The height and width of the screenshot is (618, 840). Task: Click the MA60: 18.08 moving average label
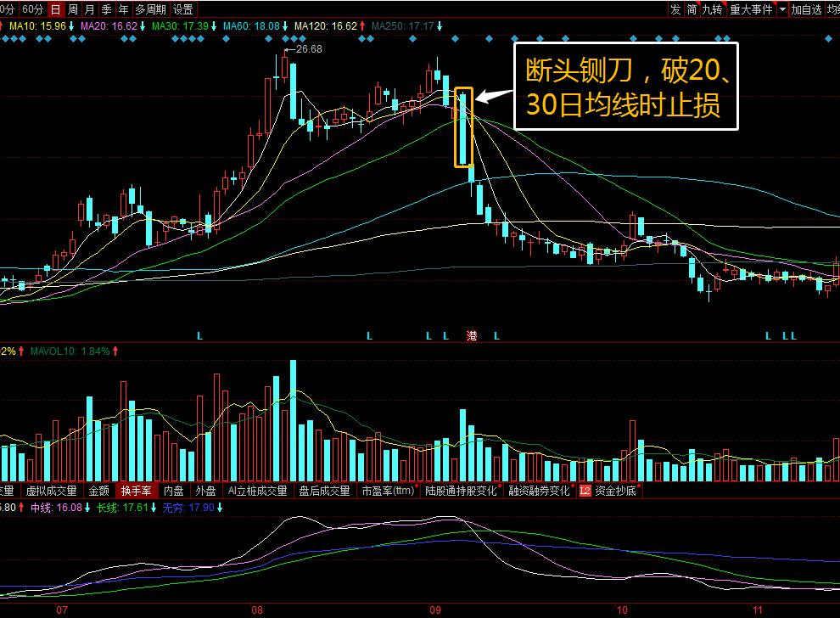click(x=251, y=25)
